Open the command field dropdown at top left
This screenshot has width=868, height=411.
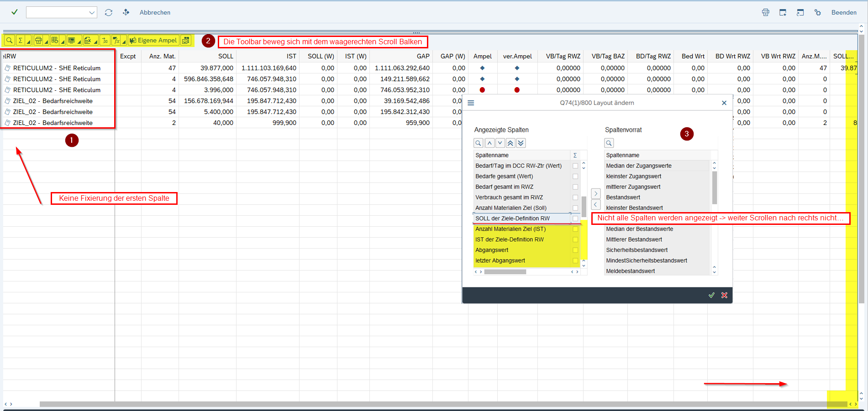click(92, 13)
